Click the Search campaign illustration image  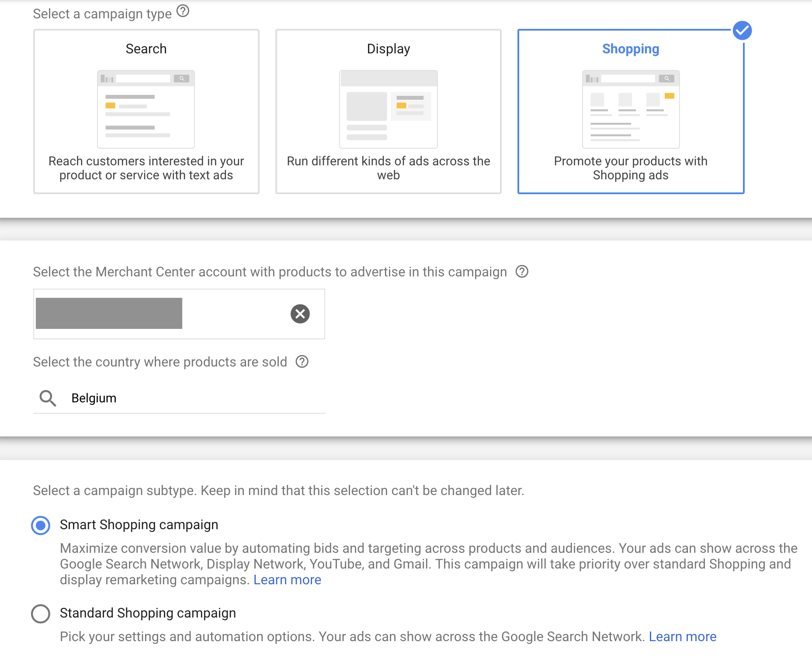pos(146,109)
